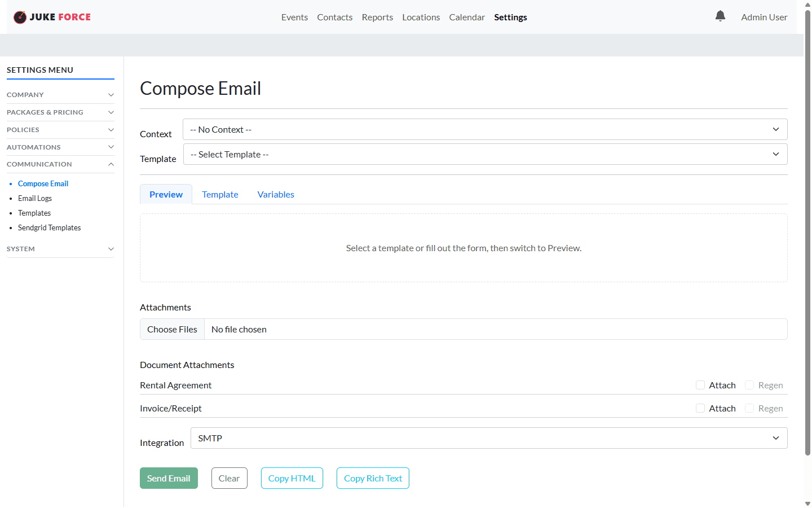Click Choose Files to add attachments
The width and height of the screenshot is (812, 508).
pyautogui.click(x=172, y=329)
